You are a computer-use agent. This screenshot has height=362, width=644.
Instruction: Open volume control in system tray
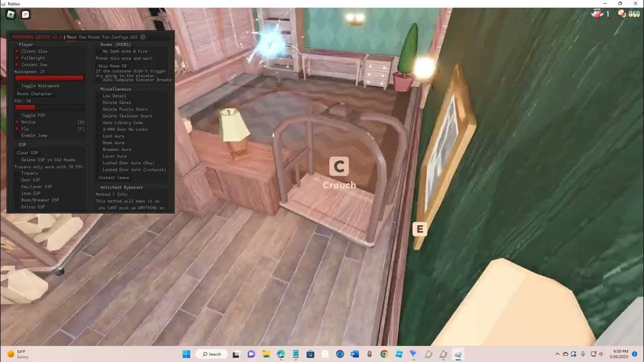(x=602, y=354)
